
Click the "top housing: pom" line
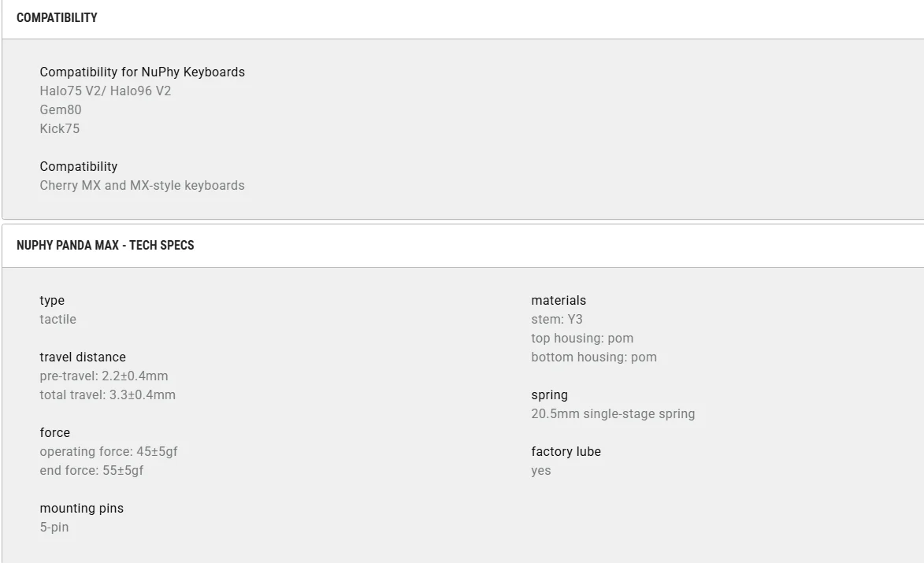point(582,339)
